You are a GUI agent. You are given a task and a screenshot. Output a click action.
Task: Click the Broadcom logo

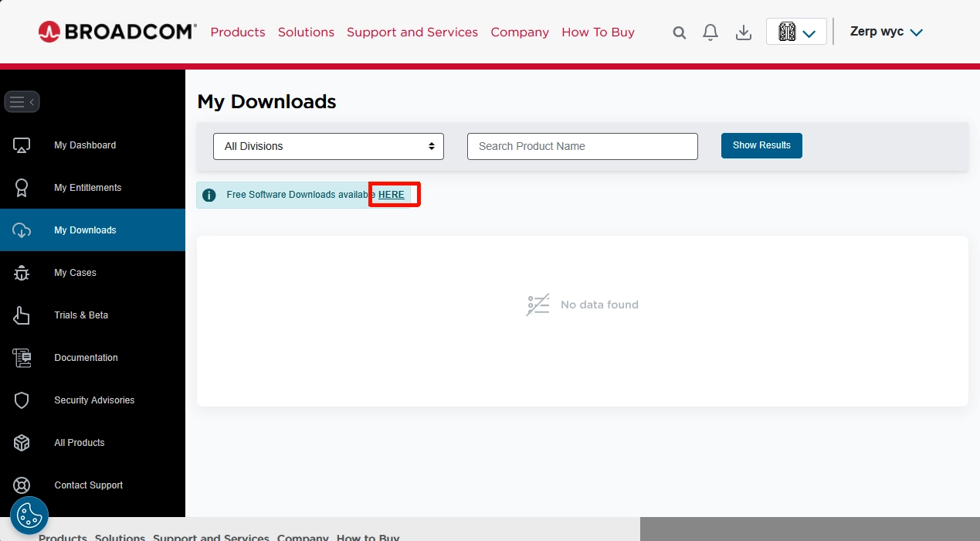click(117, 32)
